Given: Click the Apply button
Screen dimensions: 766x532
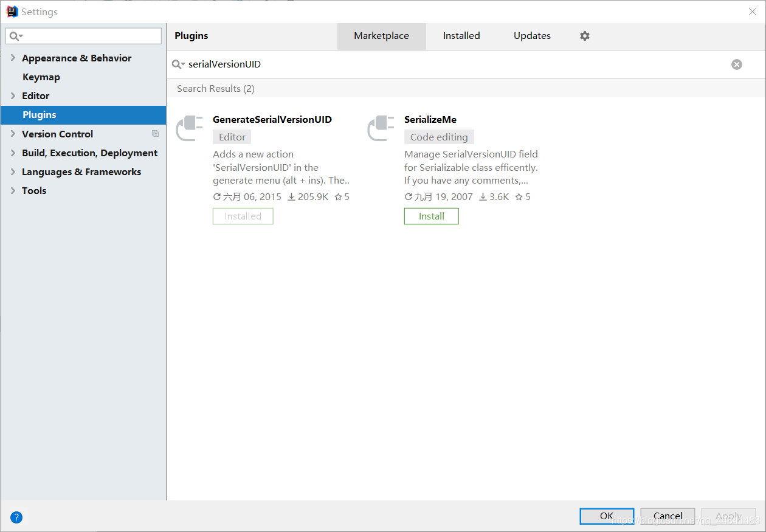Looking at the screenshot, I should [728, 516].
